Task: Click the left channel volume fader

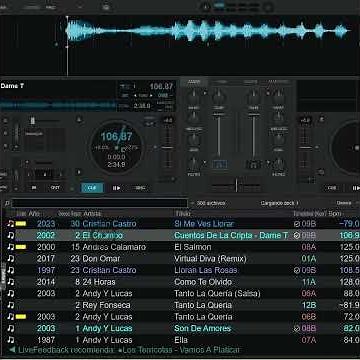Action: [x=219, y=135]
